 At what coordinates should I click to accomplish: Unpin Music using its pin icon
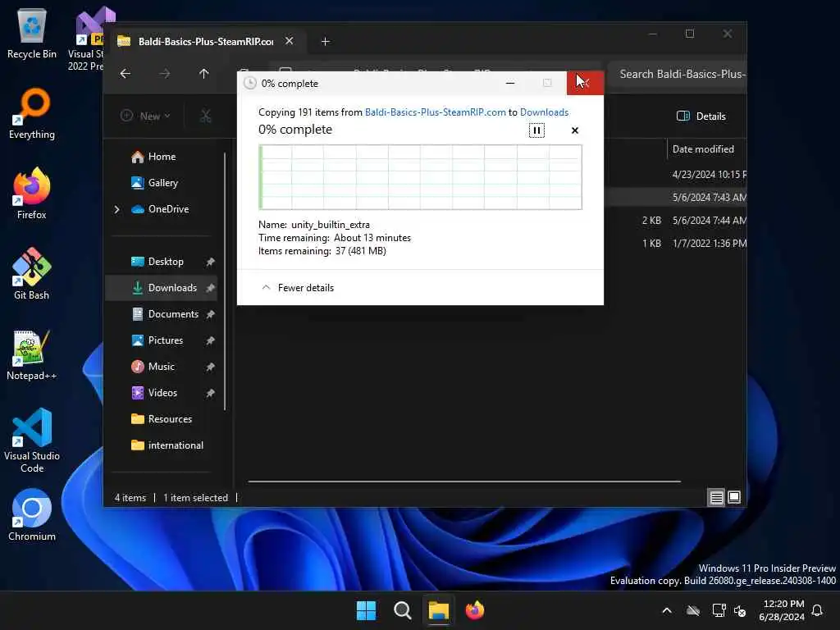(210, 367)
